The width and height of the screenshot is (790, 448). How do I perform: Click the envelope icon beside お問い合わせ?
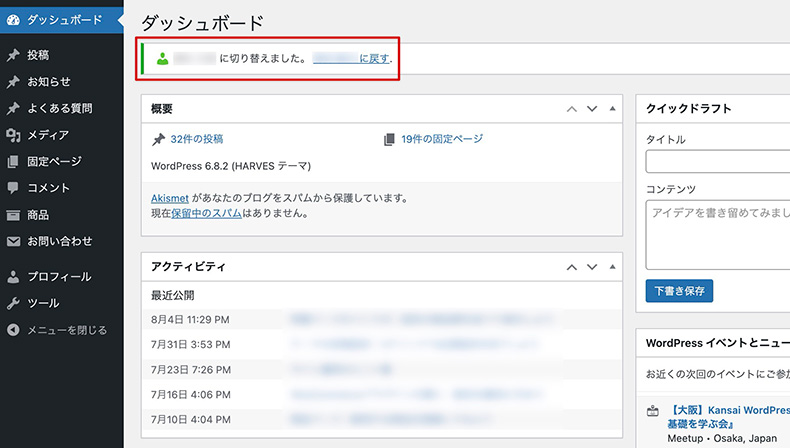[13, 241]
